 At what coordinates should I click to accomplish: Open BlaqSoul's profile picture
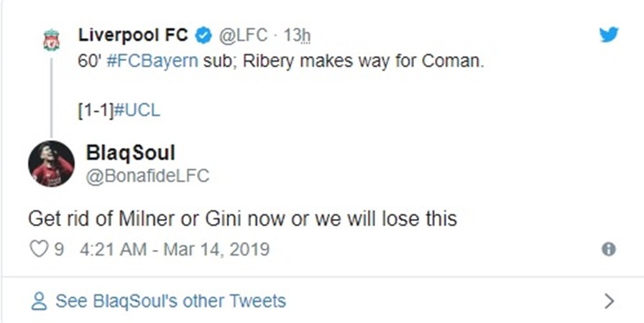pos(51,164)
